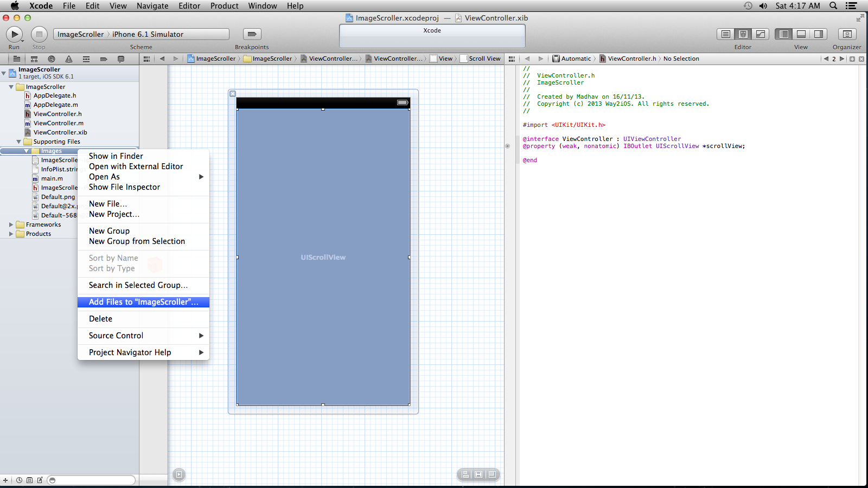Image resolution: width=868 pixels, height=488 pixels.
Task: Open the search navigator magnifier icon
Action: pos(52,59)
